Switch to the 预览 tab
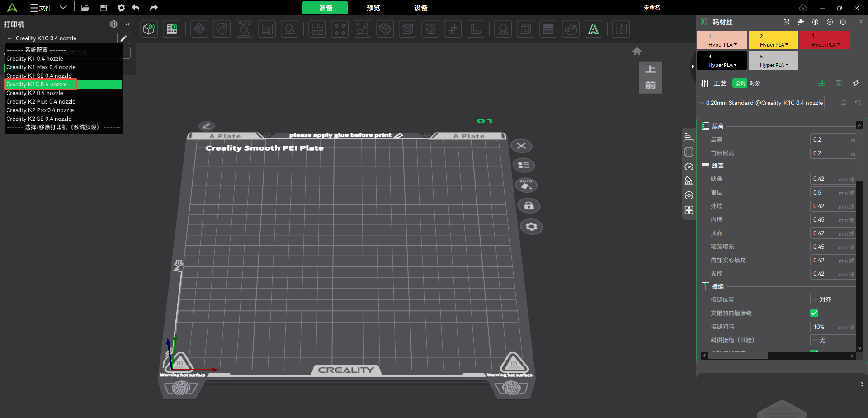The image size is (868, 418). click(373, 8)
